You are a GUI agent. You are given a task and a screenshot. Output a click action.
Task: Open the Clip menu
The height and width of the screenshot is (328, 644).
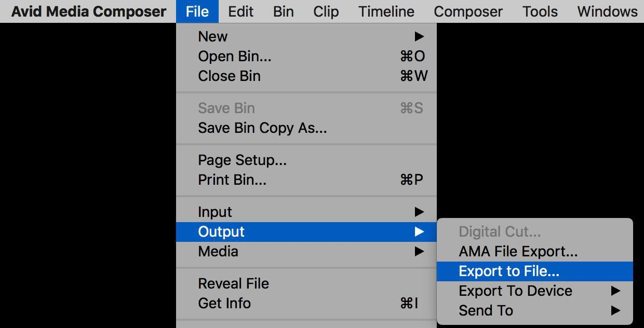[x=326, y=11]
